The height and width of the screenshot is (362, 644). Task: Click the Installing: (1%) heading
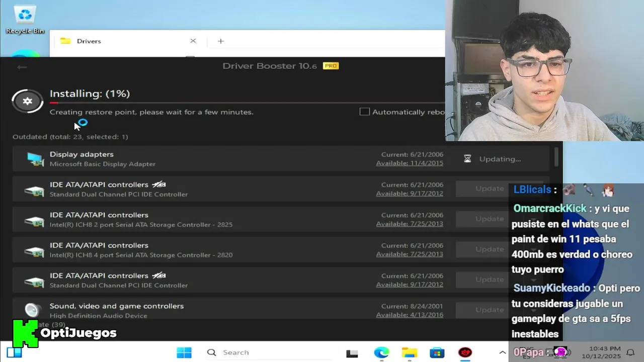coord(90,94)
